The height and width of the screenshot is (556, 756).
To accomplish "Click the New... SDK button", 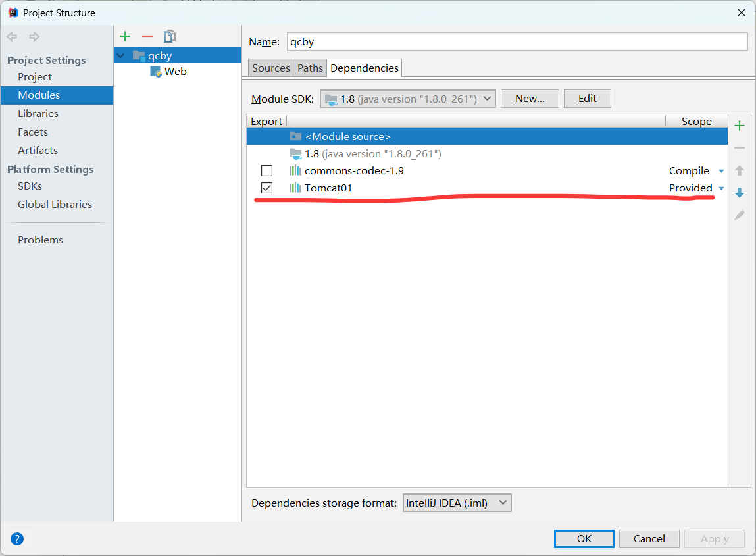I will click(x=530, y=99).
